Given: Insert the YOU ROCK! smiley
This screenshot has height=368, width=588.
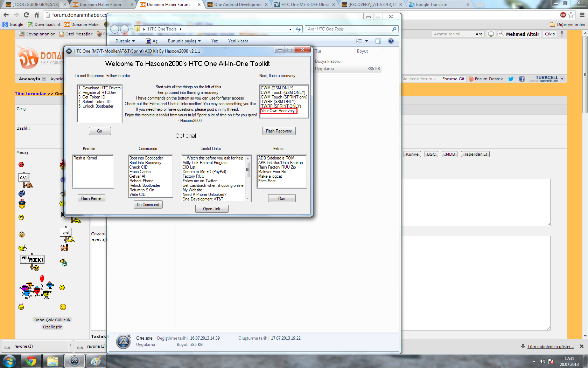Looking at the screenshot, I should 32,263.
